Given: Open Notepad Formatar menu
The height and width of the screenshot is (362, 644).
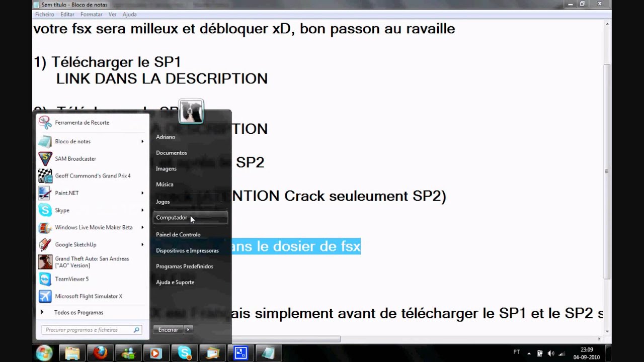Looking at the screenshot, I should (x=92, y=15).
